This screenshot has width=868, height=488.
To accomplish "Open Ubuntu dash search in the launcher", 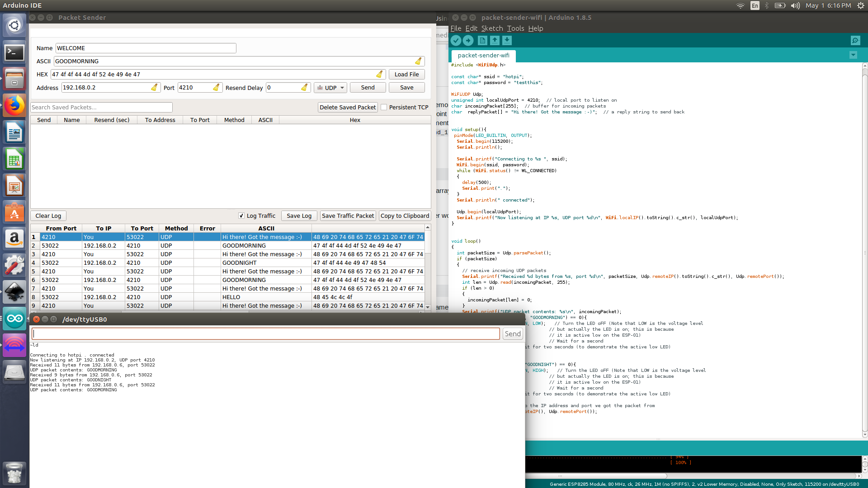I will (x=14, y=26).
